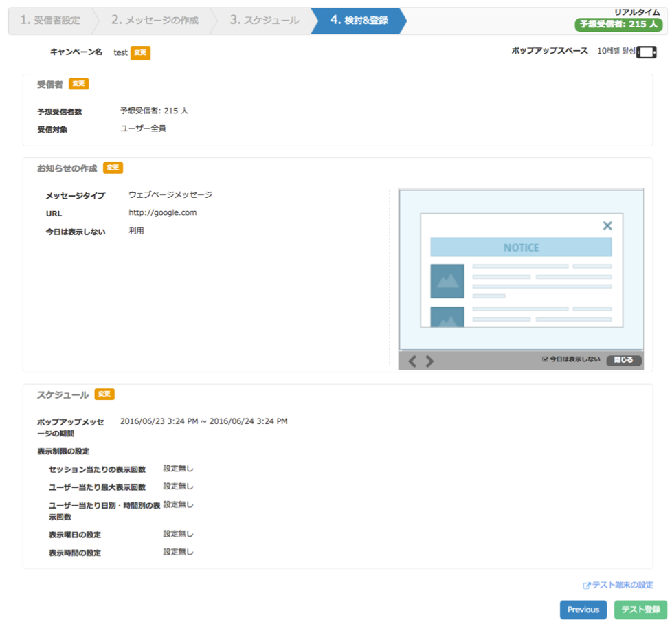The width and height of the screenshot is (672, 624).
Task: Click 変更 badge beside スケジュール heading
Action: tap(104, 394)
